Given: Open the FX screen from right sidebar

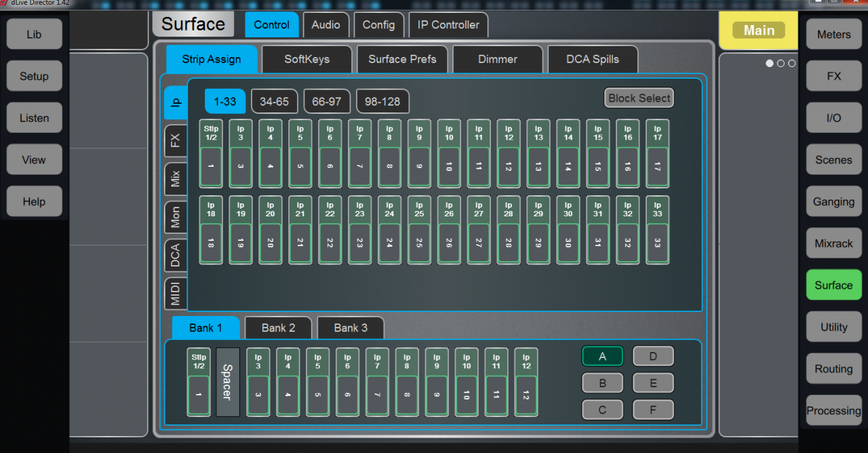Looking at the screenshot, I should [x=833, y=76].
